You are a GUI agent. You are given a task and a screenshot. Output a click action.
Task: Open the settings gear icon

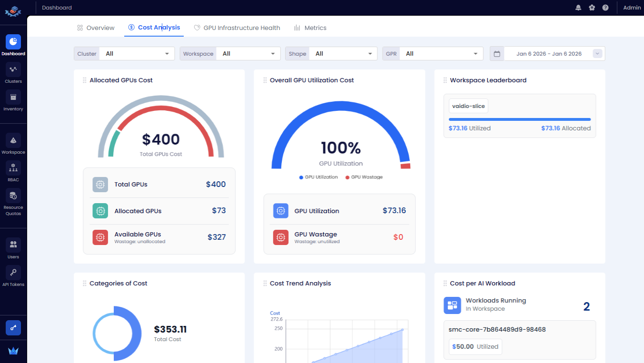coord(592,8)
